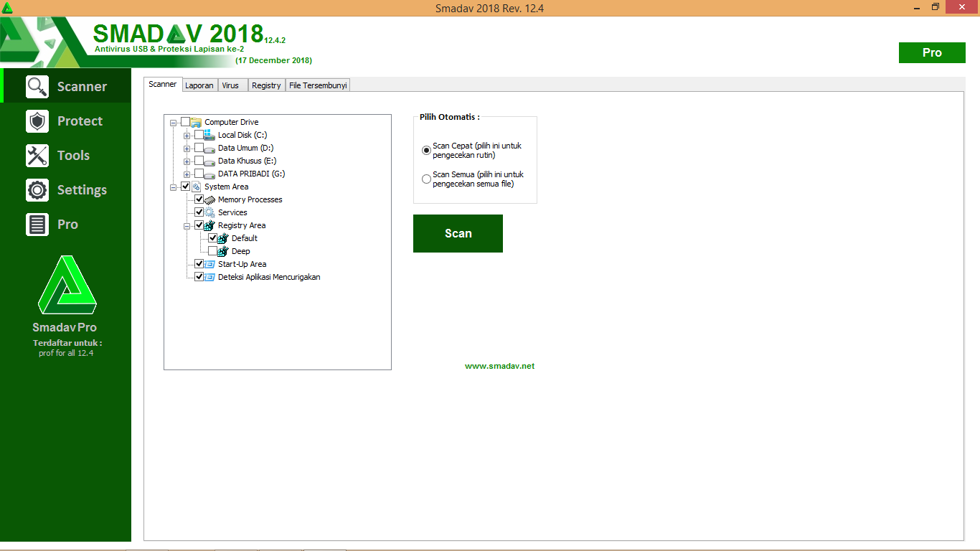
Task: Start scanning with the Scan button
Action: (458, 233)
